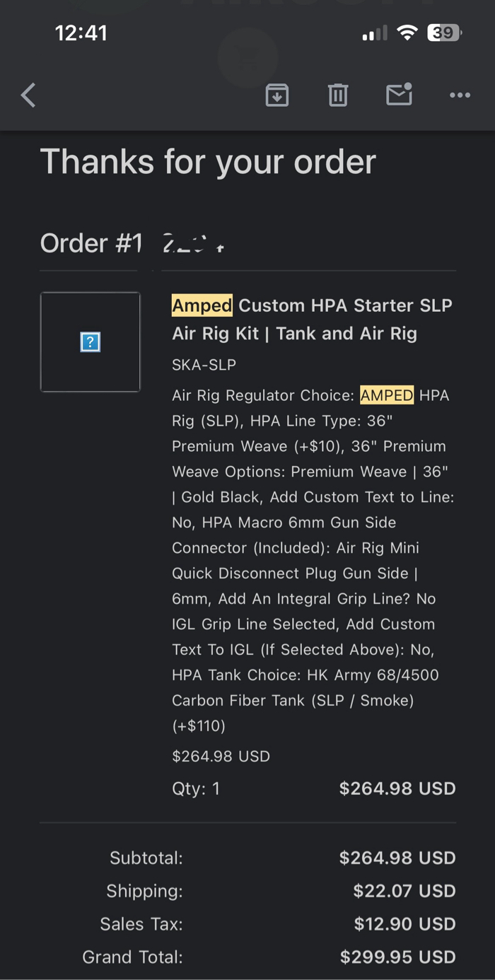Mark email as unread via envelope icon
The width and height of the screenshot is (495, 980).
[400, 94]
